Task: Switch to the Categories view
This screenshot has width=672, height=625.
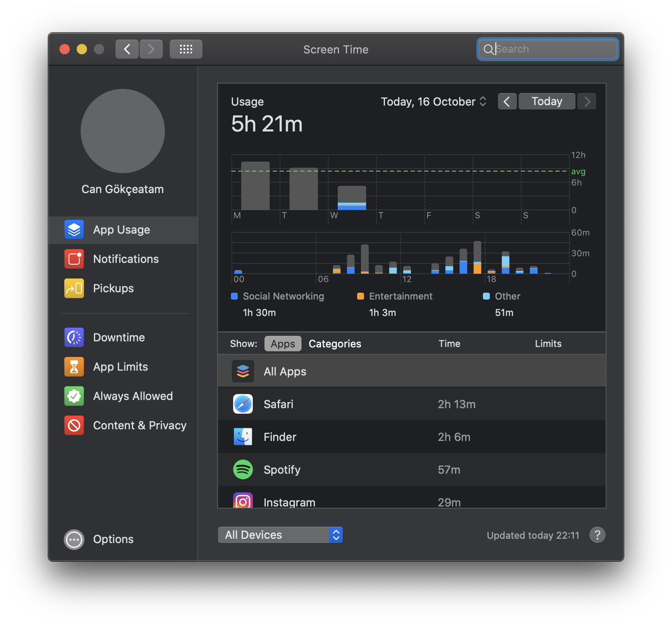Action: [x=335, y=344]
